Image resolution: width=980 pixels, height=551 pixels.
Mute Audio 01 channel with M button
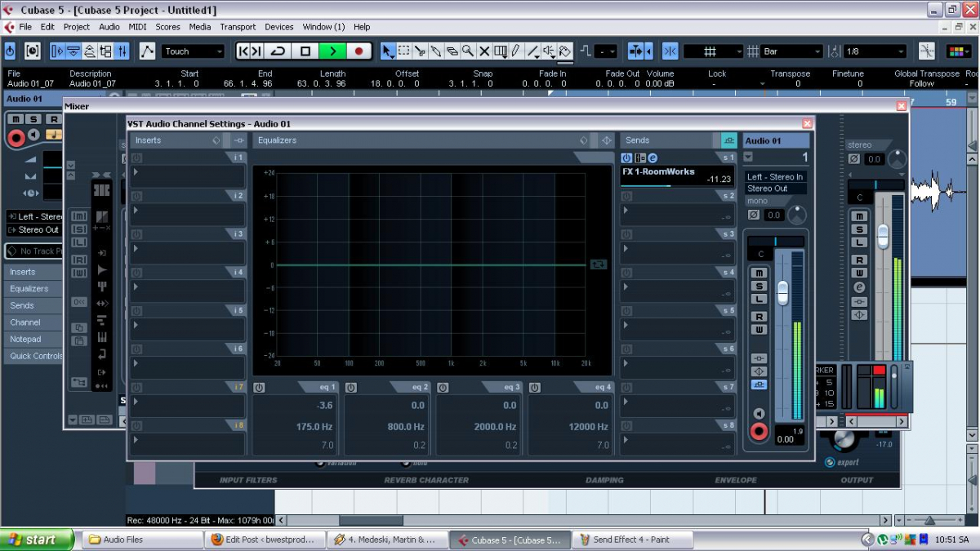(759, 273)
